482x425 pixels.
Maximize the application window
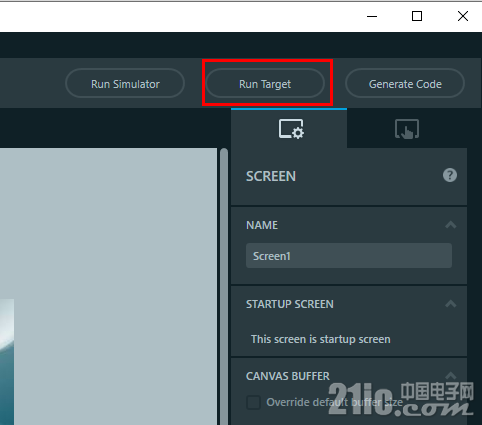tap(417, 16)
